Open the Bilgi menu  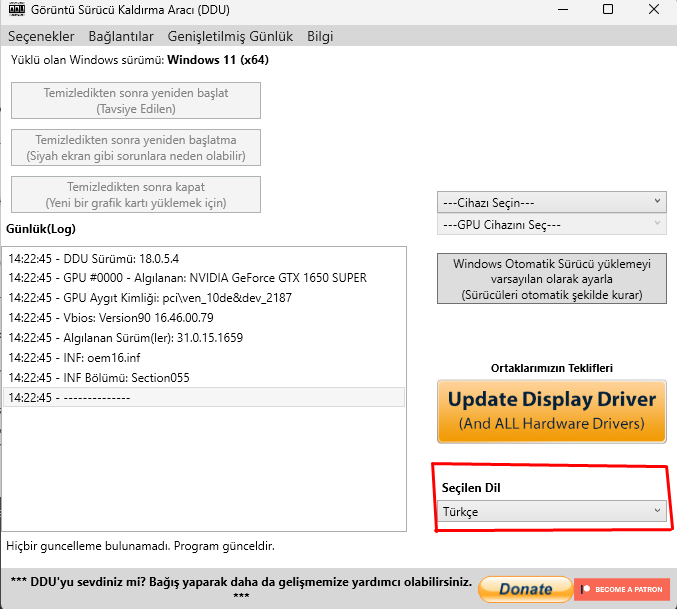320,36
